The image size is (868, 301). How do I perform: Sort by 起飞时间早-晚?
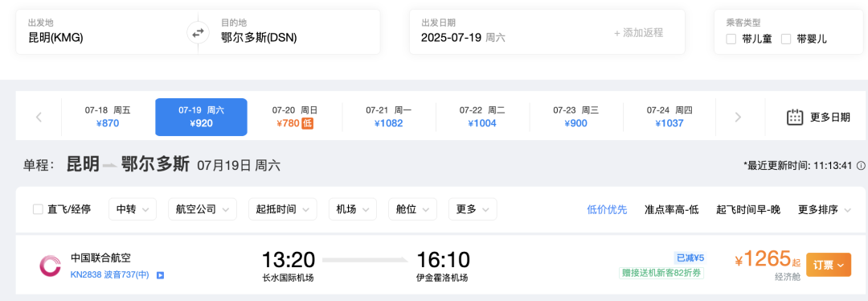(x=748, y=209)
